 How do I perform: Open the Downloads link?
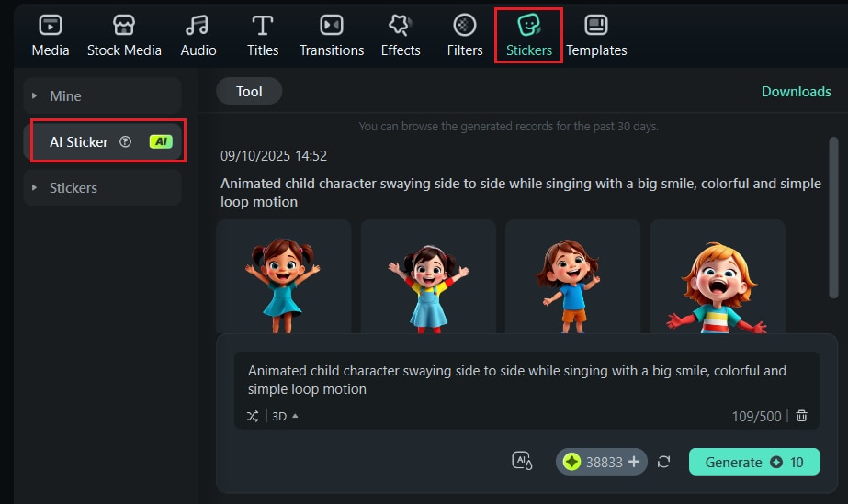pos(796,91)
